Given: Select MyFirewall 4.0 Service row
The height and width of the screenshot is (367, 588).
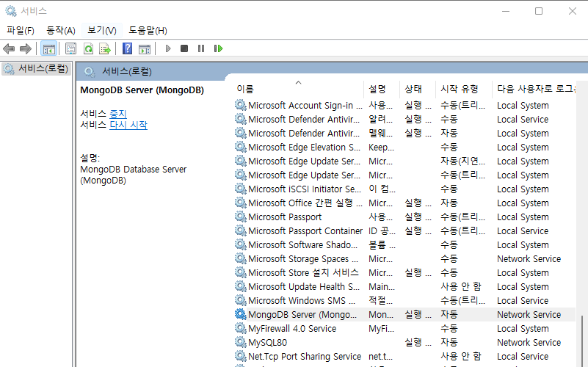Looking at the screenshot, I should (404, 328).
